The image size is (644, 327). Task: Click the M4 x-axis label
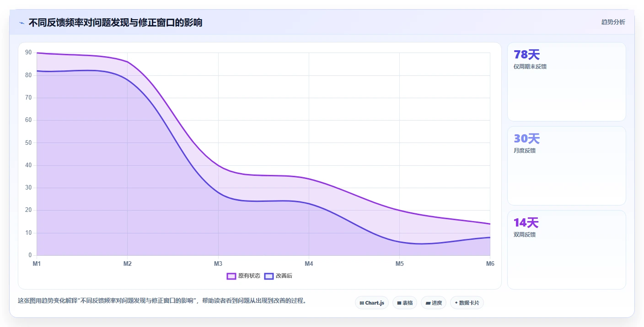click(x=309, y=264)
